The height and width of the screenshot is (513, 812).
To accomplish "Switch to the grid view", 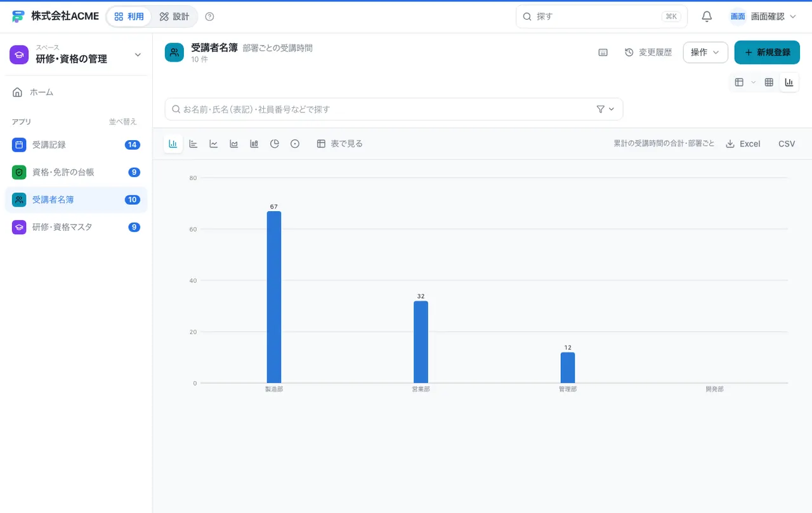I will click(x=769, y=82).
